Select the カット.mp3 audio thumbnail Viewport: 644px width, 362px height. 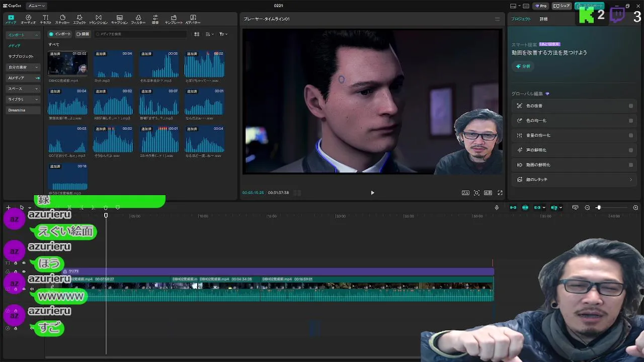pyautogui.click(x=113, y=64)
